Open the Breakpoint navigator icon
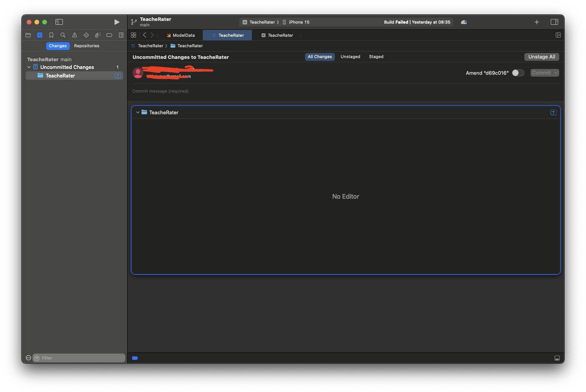Image resolution: width=586 pixels, height=392 pixels. [109, 35]
